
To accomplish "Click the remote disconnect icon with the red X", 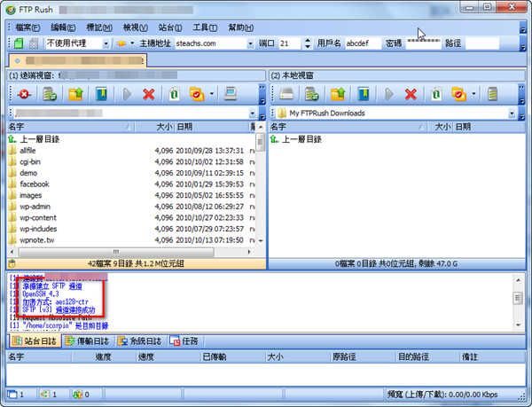I will coord(24,94).
